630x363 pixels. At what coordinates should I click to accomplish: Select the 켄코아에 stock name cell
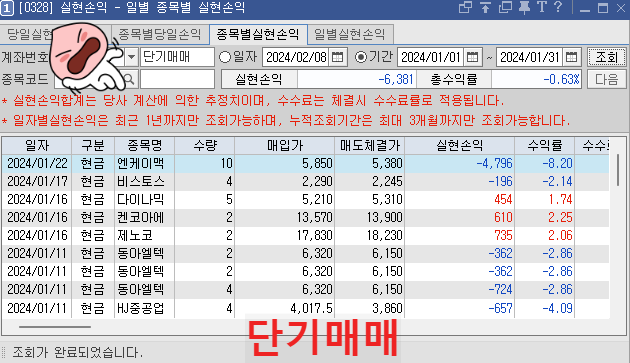pyautogui.click(x=144, y=218)
